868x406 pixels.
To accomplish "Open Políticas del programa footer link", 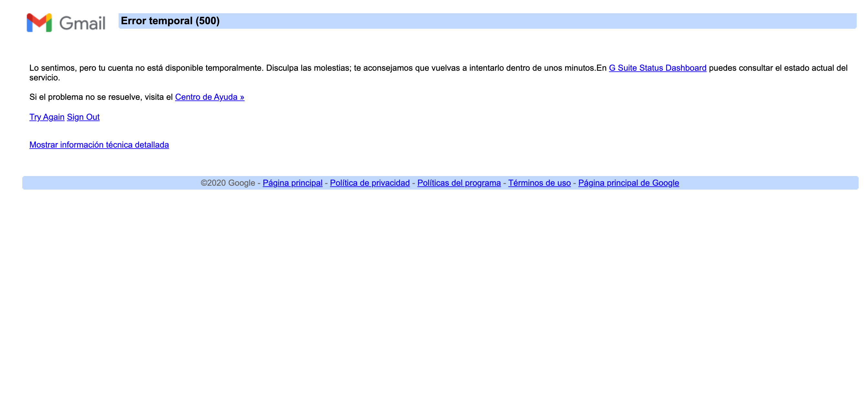I will (459, 183).
